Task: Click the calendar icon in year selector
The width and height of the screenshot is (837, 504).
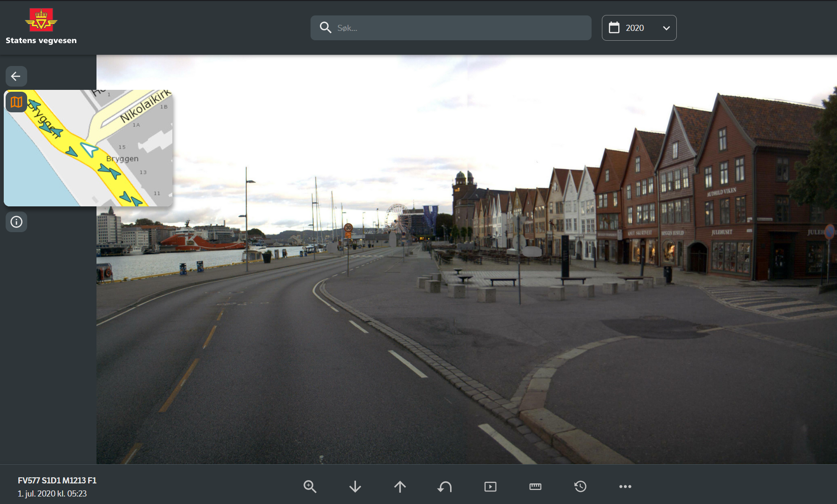Action: (614, 28)
